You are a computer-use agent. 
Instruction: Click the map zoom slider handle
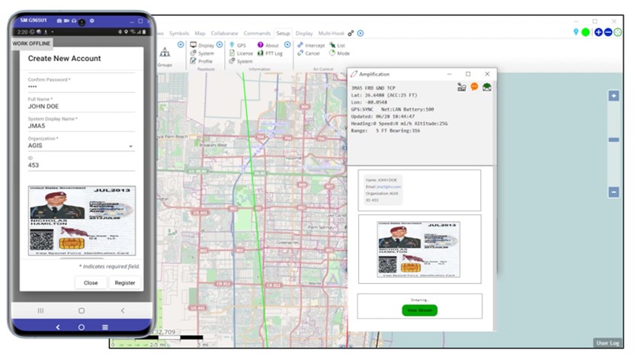tap(614, 140)
